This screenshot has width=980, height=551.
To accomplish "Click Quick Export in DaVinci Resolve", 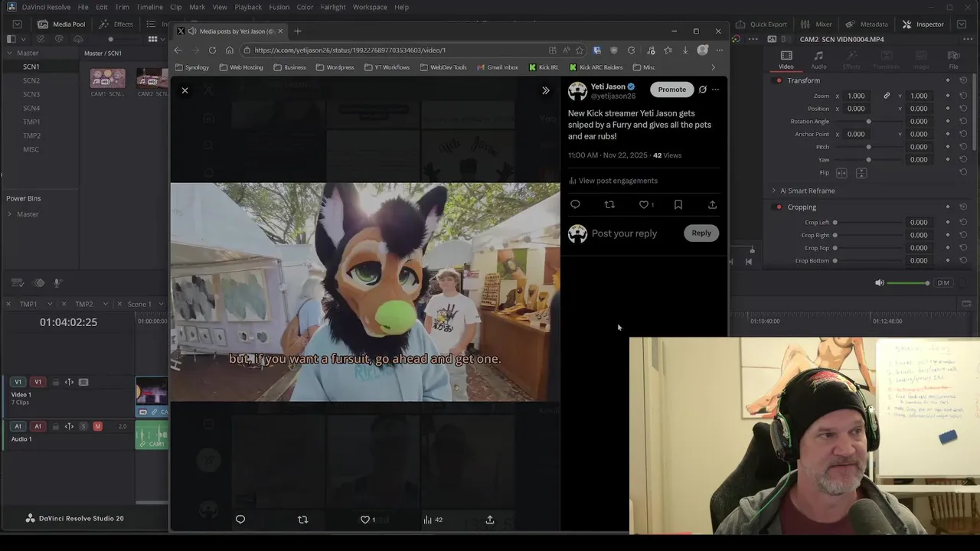I will (761, 24).
